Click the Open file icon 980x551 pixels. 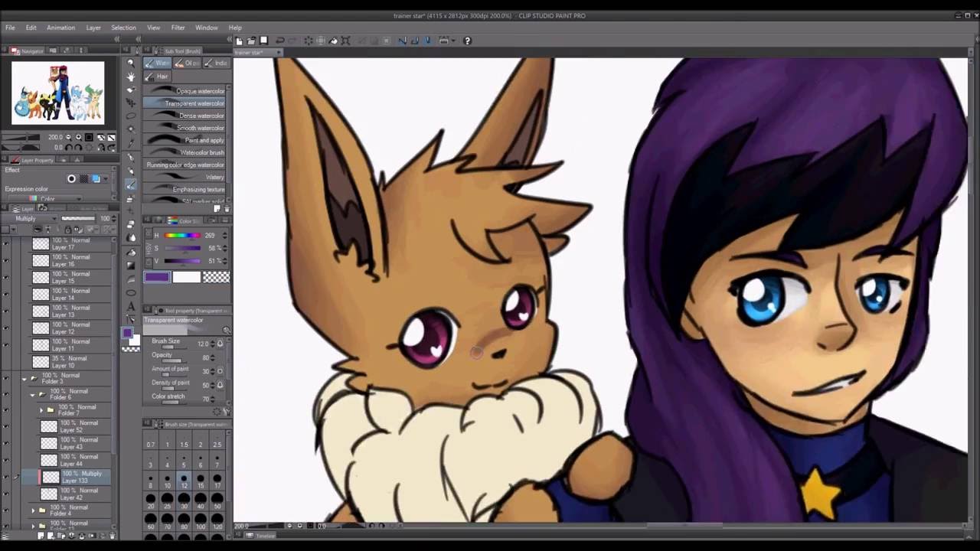point(251,41)
